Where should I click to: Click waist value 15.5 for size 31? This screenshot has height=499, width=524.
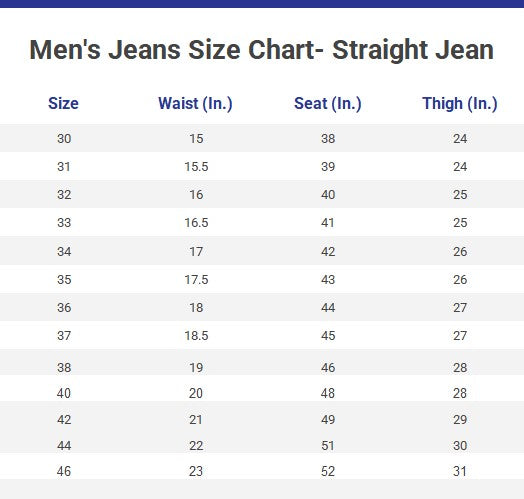pos(196,166)
